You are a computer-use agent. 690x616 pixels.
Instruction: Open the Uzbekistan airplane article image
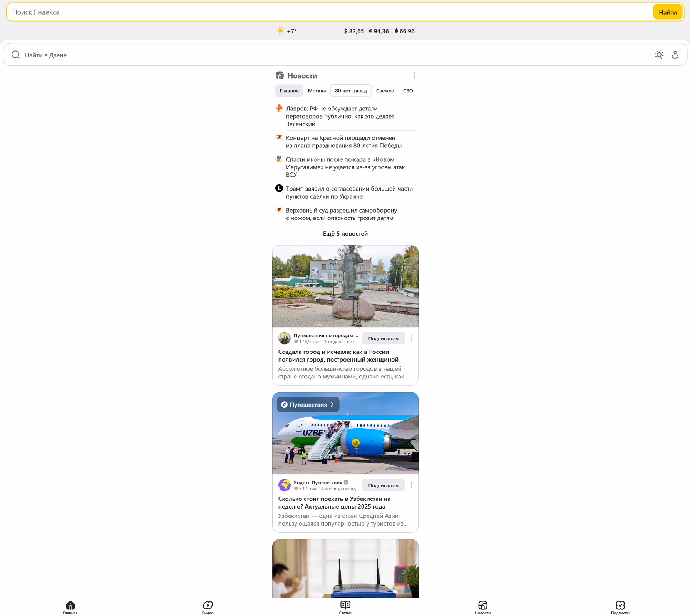pos(345,434)
